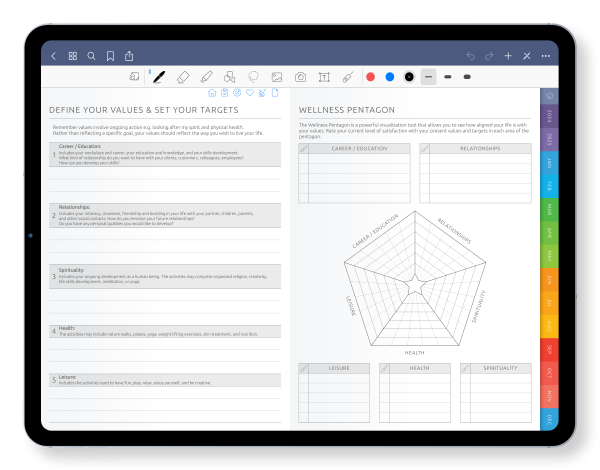Jump to the DEC side tab
600x470 pixels.
(549, 419)
